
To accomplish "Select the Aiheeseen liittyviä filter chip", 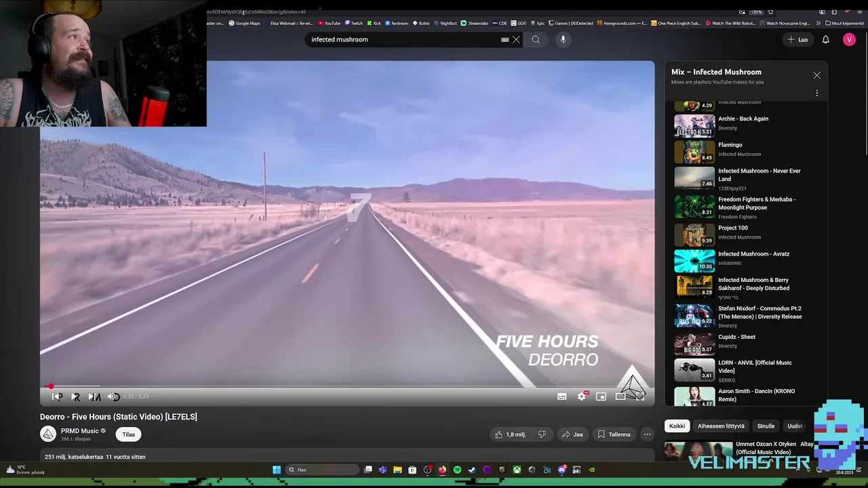I will tap(721, 426).
